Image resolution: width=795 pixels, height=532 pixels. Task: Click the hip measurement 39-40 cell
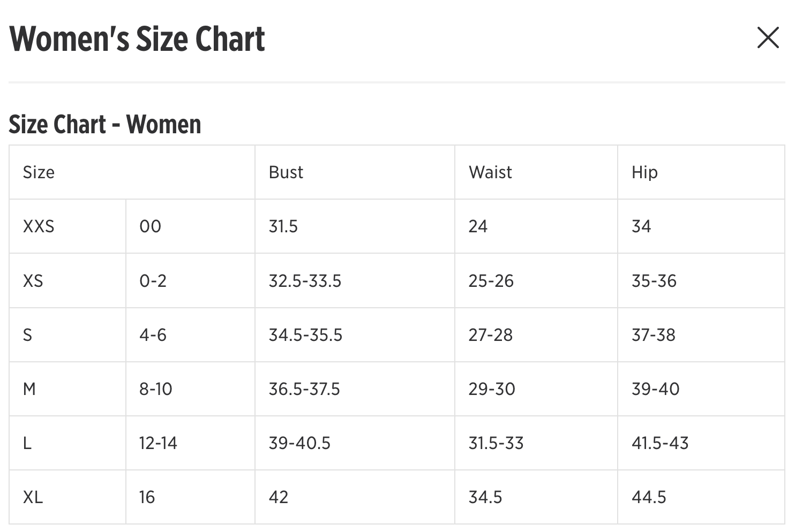tap(655, 389)
